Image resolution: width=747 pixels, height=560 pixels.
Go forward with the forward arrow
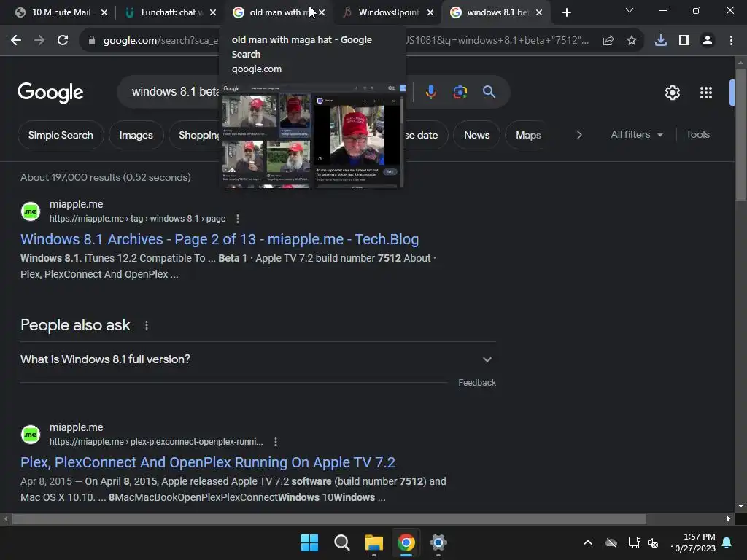39,41
